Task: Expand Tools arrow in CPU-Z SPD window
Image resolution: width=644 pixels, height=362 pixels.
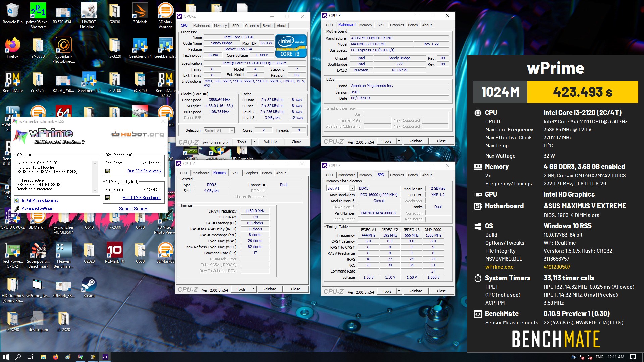Action: 399,291
